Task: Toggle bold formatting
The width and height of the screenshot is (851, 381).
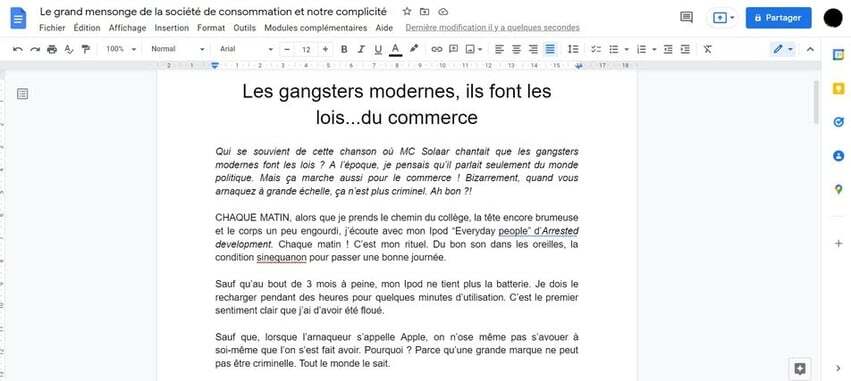Action: pyautogui.click(x=344, y=49)
